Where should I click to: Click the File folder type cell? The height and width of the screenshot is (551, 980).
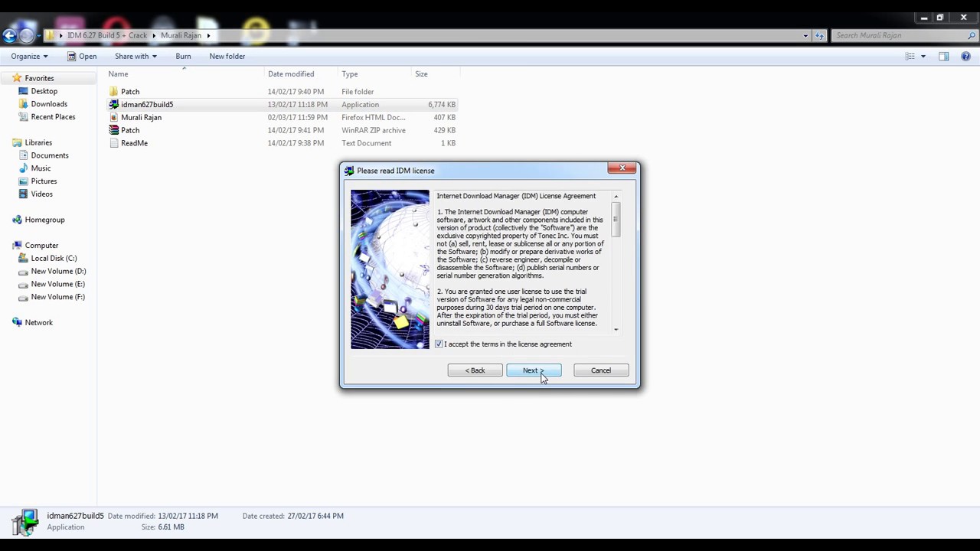(x=358, y=92)
